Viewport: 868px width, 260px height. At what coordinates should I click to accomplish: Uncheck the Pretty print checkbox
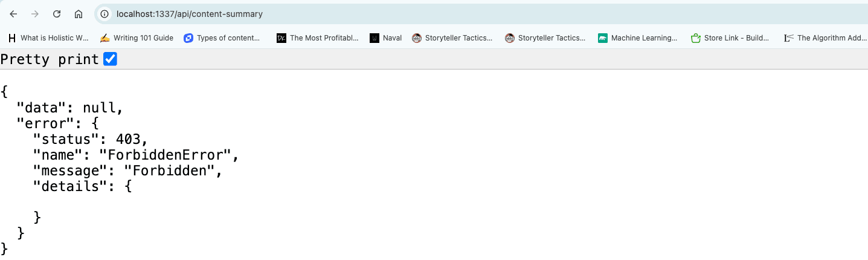[x=110, y=59]
